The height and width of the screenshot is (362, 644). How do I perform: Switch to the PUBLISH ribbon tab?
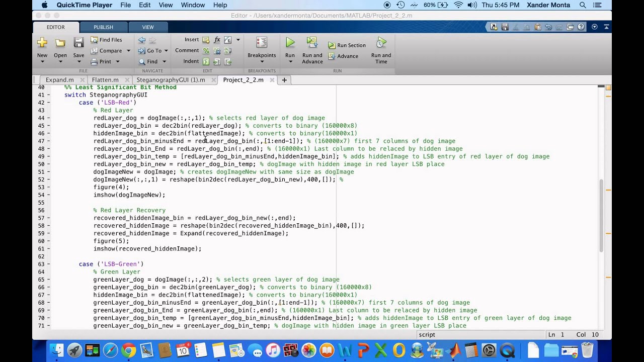(103, 27)
